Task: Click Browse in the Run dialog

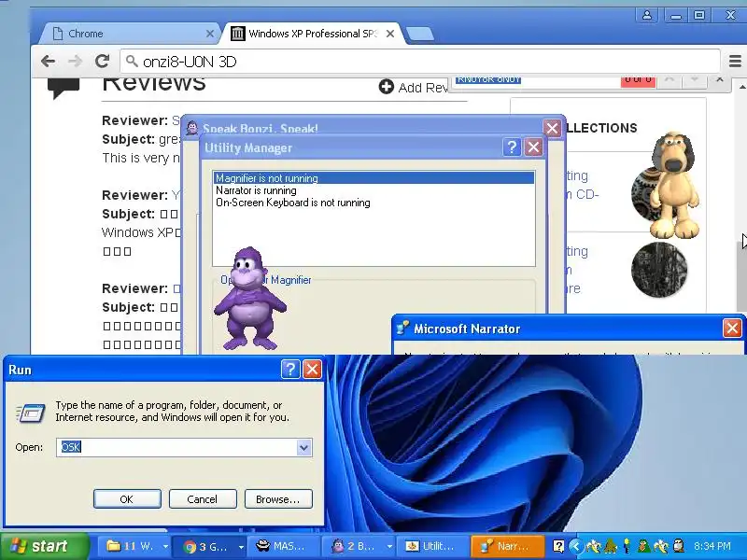Action: pos(277,499)
